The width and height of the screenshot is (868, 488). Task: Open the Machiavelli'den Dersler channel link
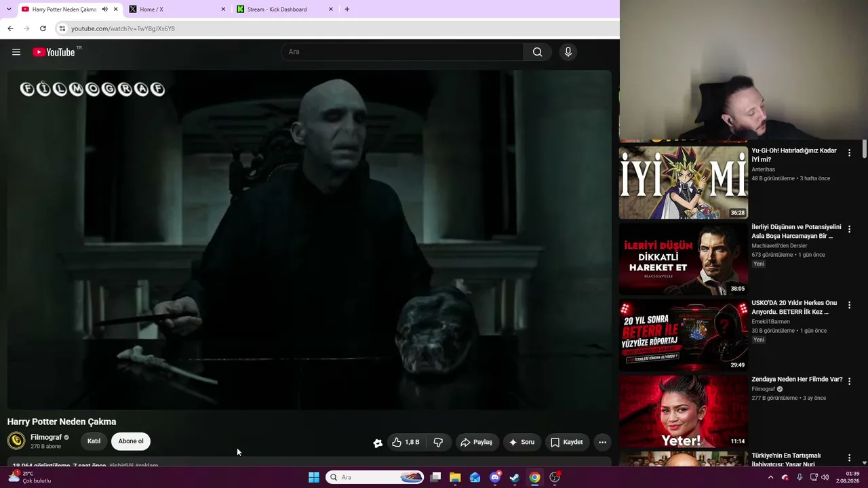(x=779, y=246)
